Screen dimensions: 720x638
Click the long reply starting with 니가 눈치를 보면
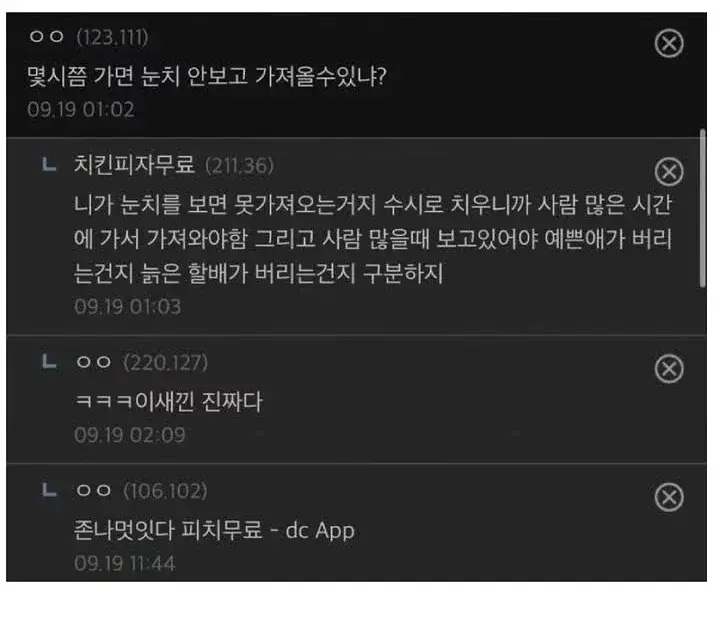coord(373,239)
